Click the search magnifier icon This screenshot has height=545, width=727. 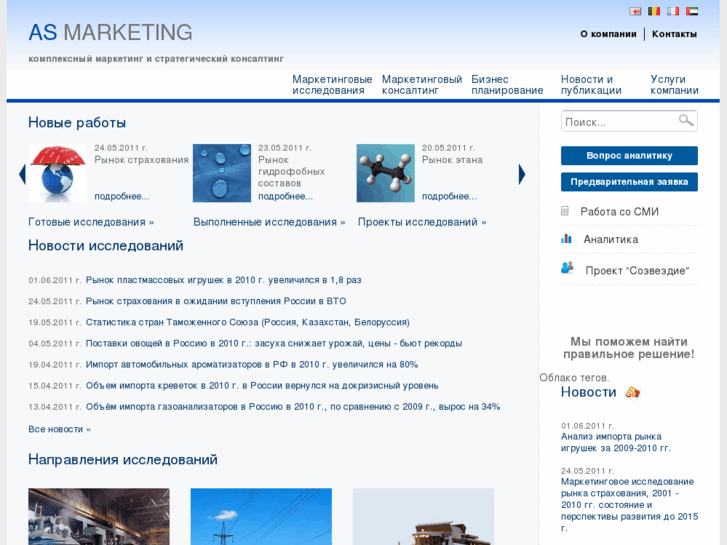pos(686,121)
